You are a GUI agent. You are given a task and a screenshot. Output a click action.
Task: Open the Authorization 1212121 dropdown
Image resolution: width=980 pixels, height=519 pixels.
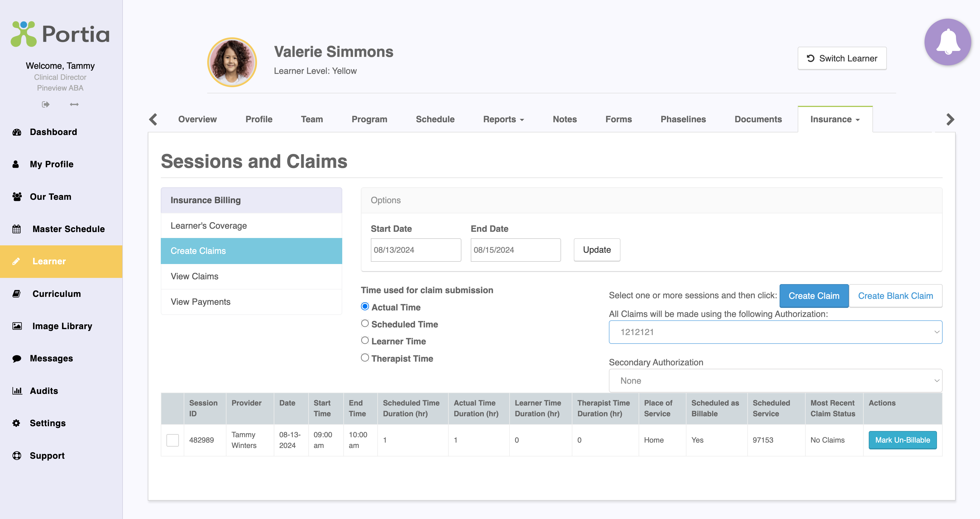775,332
